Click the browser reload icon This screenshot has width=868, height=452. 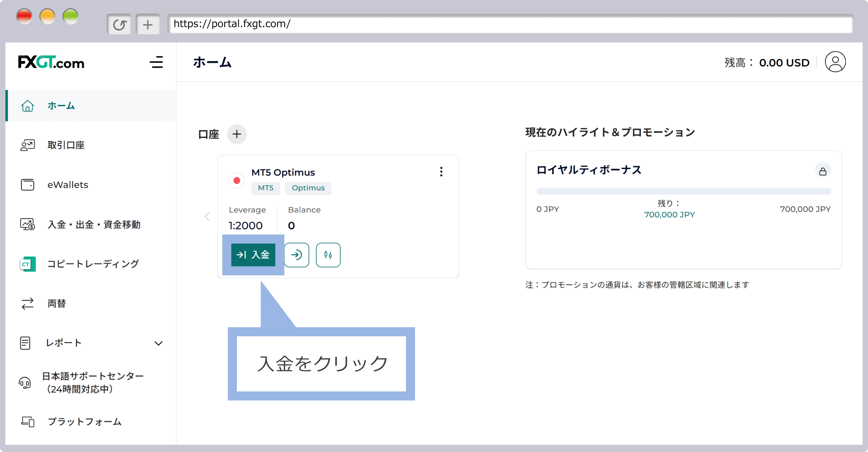[x=119, y=24]
